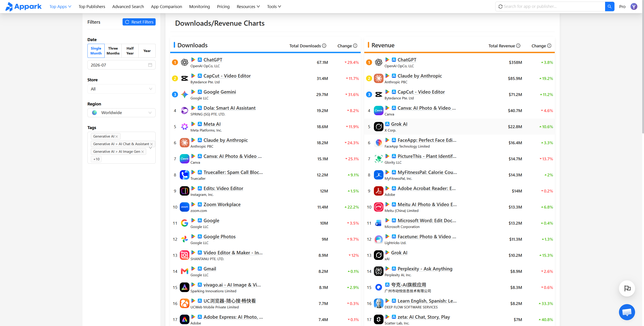
Task: Select the Half Year date range
Action: [130, 51]
